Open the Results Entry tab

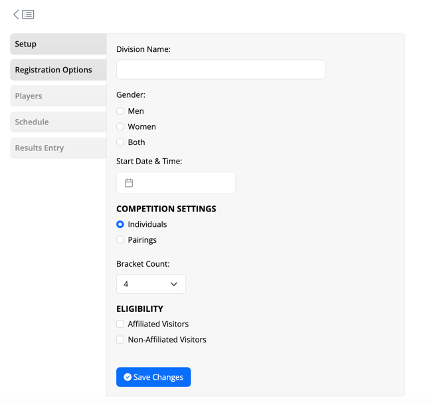[58, 148]
